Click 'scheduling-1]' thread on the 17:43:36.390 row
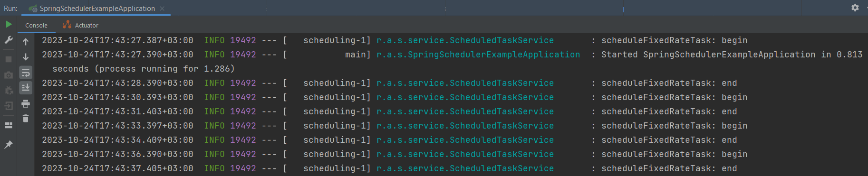Viewport: 868px width, 176px height. pyautogui.click(x=337, y=154)
